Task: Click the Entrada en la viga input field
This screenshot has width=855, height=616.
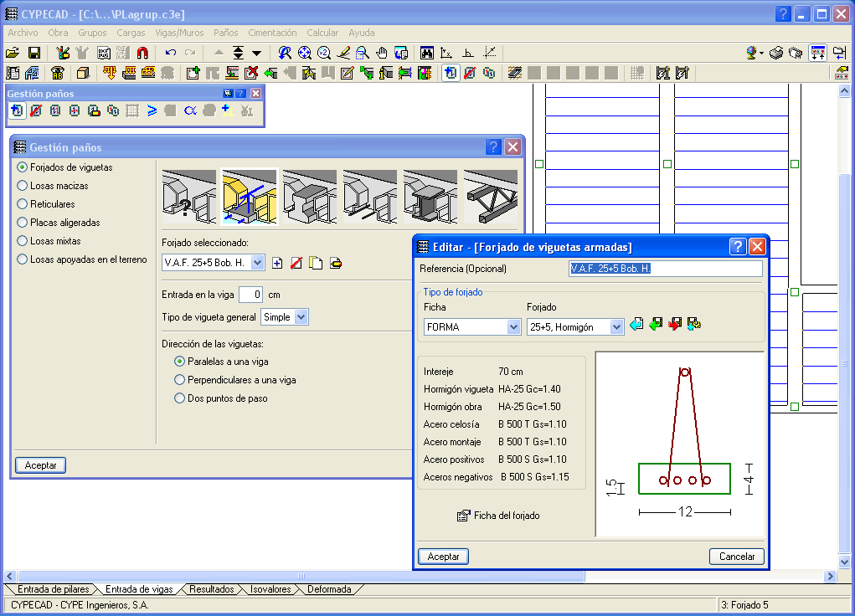Action: click(251, 295)
